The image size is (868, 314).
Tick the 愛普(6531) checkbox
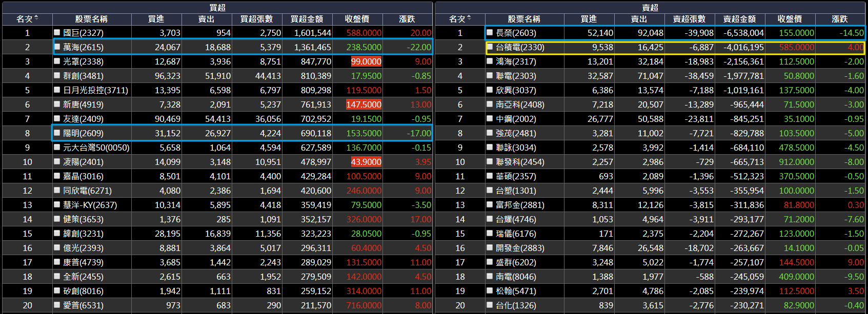pos(57,305)
